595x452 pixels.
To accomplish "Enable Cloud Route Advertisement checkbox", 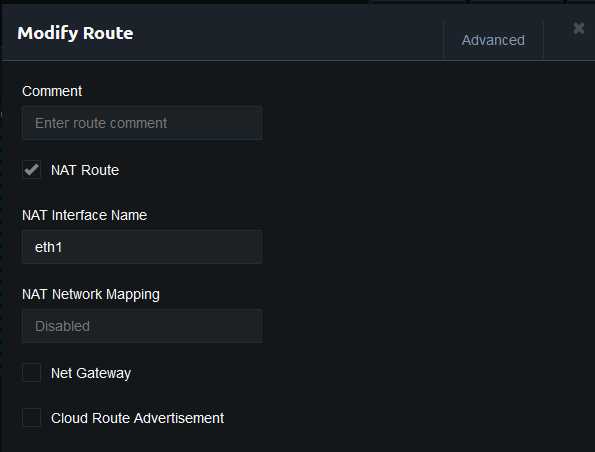I will (x=31, y=417).
